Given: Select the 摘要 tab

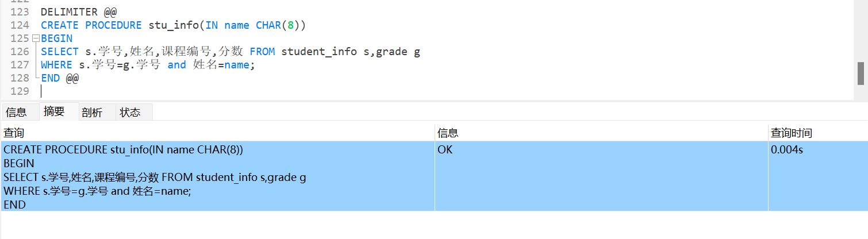Looking at the screenshot, I should click(x=54, y=111).
